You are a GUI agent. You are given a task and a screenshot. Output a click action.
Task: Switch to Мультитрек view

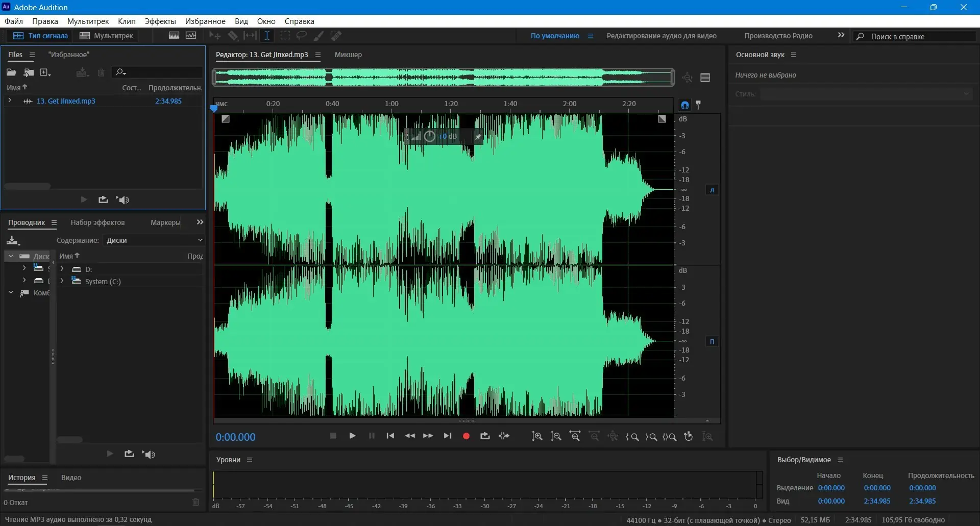point(107,36)
